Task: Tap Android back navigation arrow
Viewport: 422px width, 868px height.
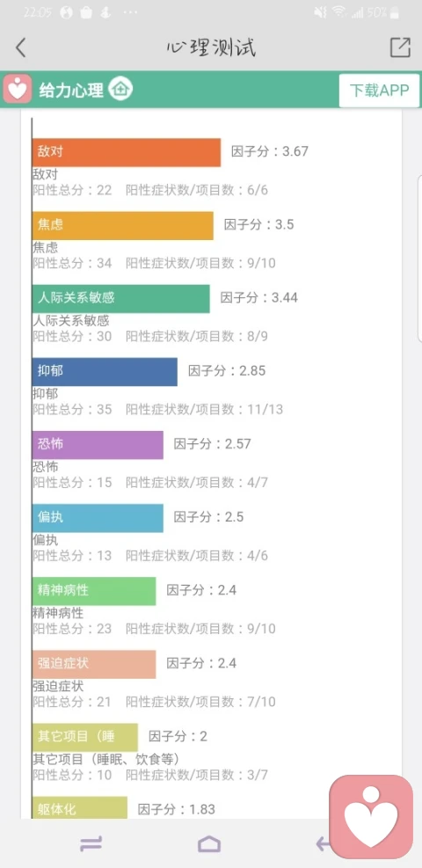Action: [x=323, y=843]
